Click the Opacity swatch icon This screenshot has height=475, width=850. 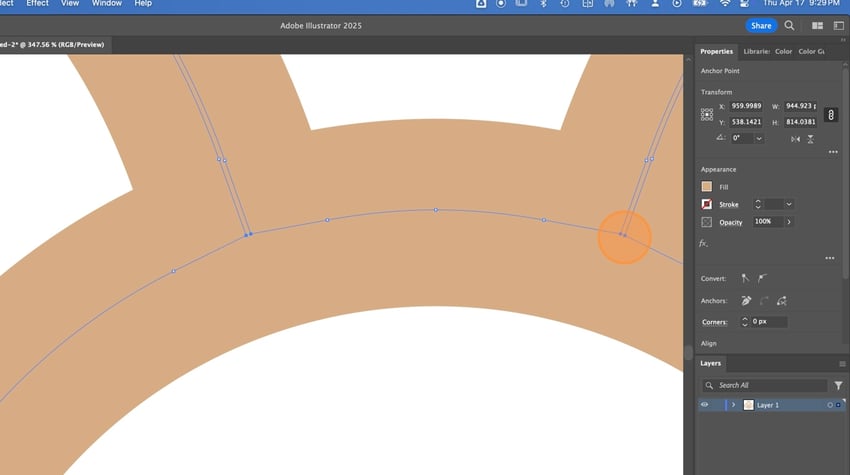click(706, 222)
